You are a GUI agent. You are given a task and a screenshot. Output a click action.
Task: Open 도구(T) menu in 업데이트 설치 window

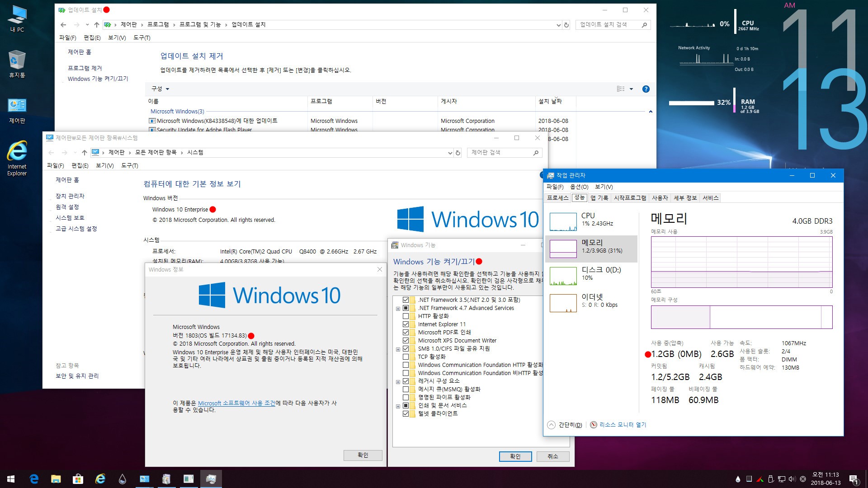[x=142, y=38]
